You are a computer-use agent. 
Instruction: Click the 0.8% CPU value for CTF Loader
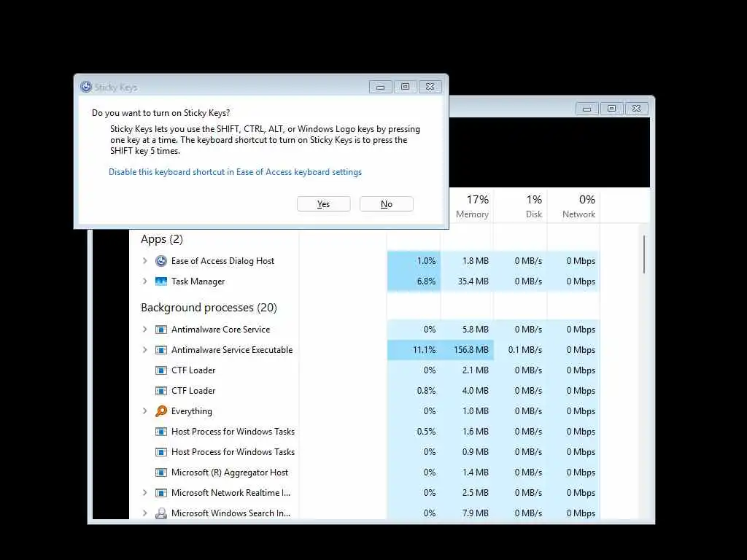pyautogui.click(x=426, y=391)
